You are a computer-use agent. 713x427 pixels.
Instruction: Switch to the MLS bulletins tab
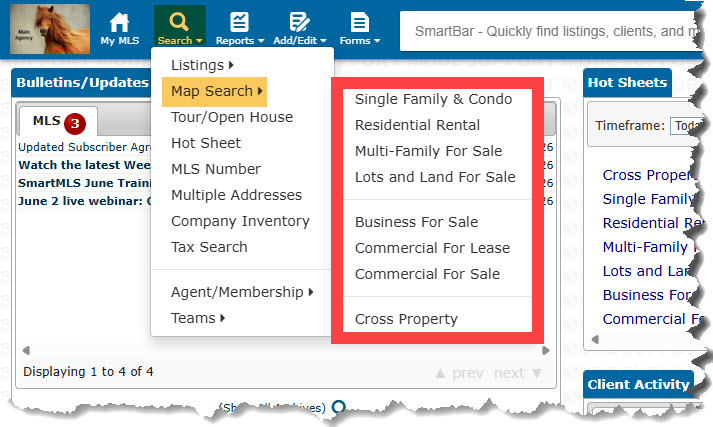tap(58, 122)
